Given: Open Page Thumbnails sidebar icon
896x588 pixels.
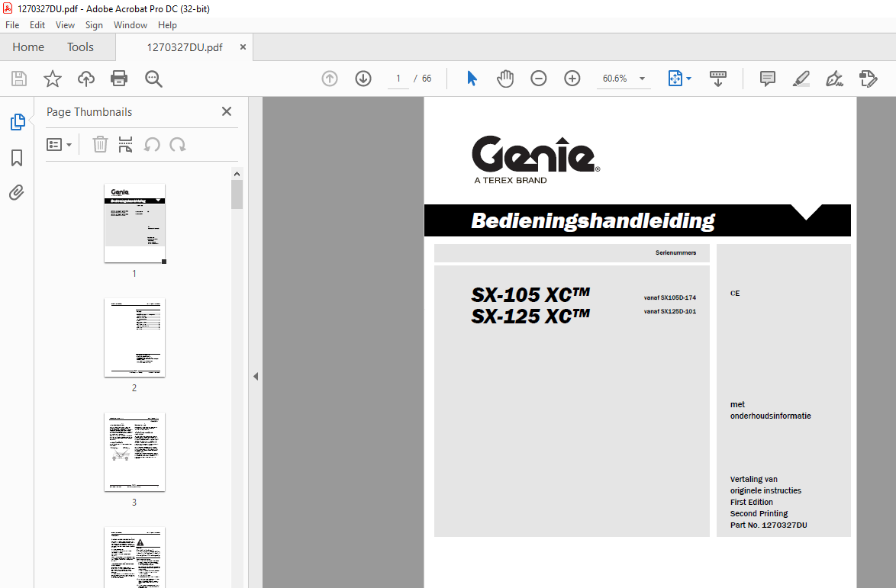Looking at the screenshot, I should (x=17, y=121).
